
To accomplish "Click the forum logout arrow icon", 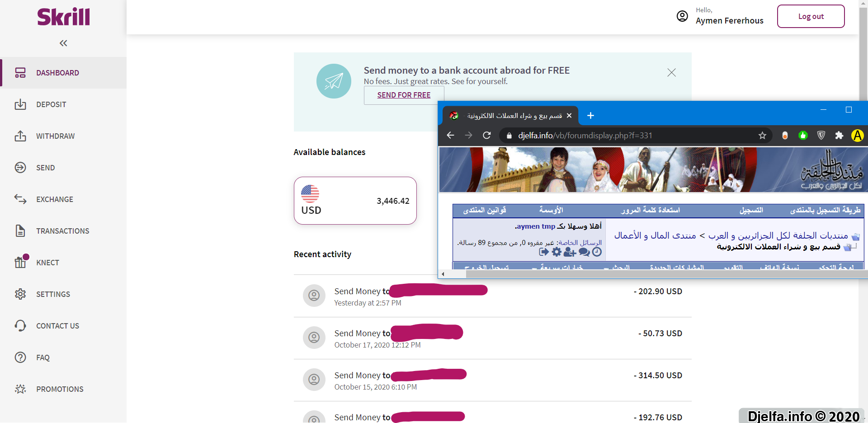I will click(x=544, y=252).
